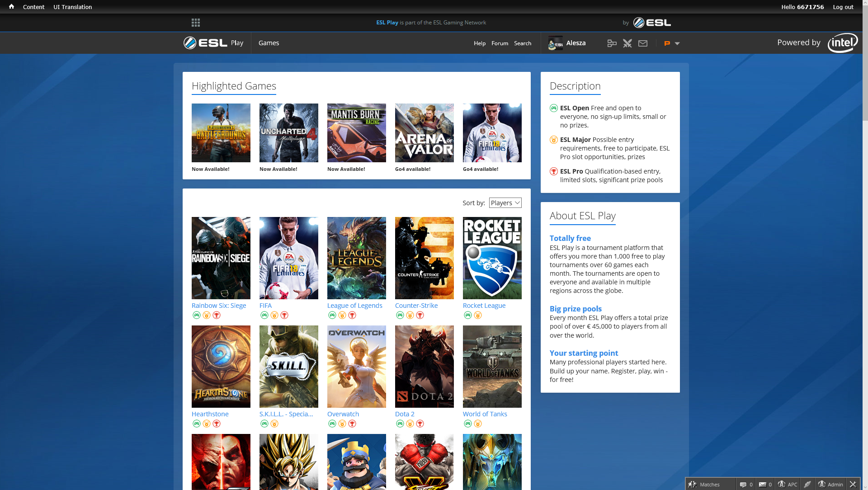Select the Mantis Burn Racing thumbnail

(x=357, y=133)
